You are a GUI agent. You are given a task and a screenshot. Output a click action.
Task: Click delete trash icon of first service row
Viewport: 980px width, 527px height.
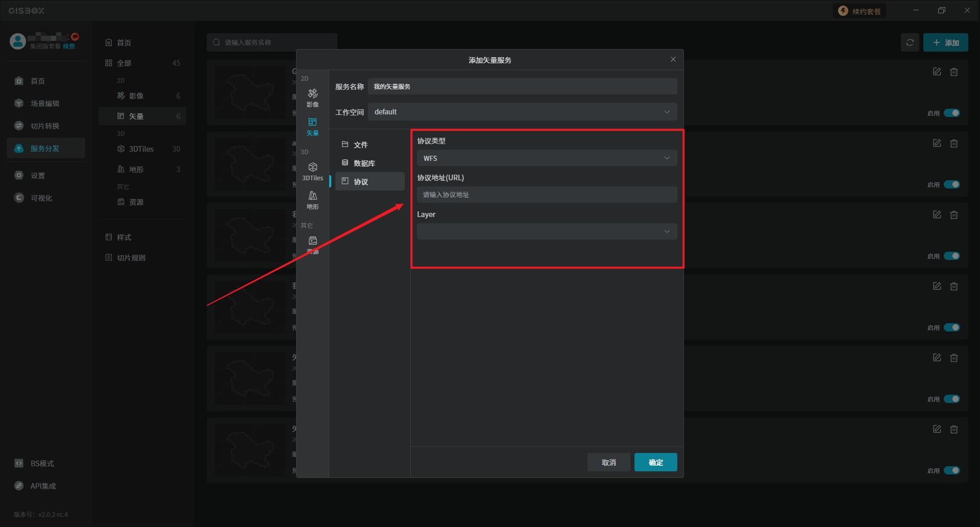tap(953, 72)
